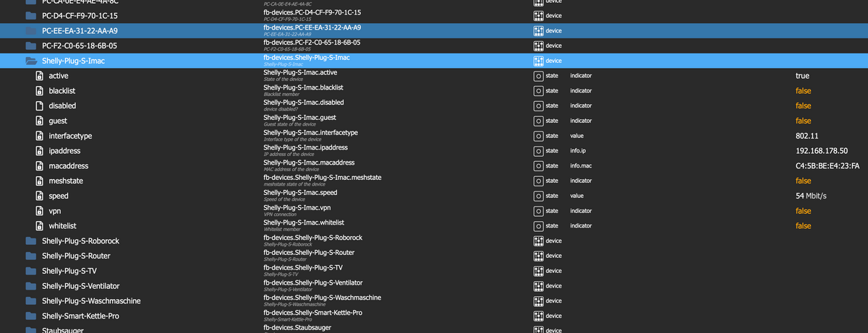The image size is (868, 333).
Task: Click the false value in blacklist row
Action: tap(803, 91)
